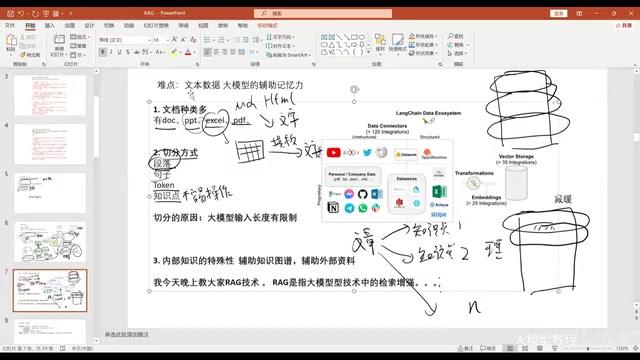The height and width of the screenshot is (360, 640).
Task: Select the right arrow shape in the shapes gallery
Action: coord(354,44)
